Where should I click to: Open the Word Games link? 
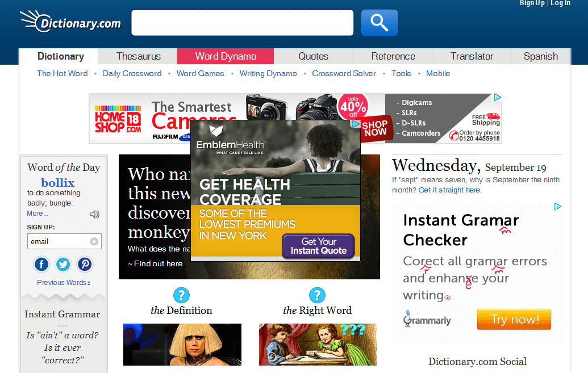pyautogui.click(x=200, y=73)
